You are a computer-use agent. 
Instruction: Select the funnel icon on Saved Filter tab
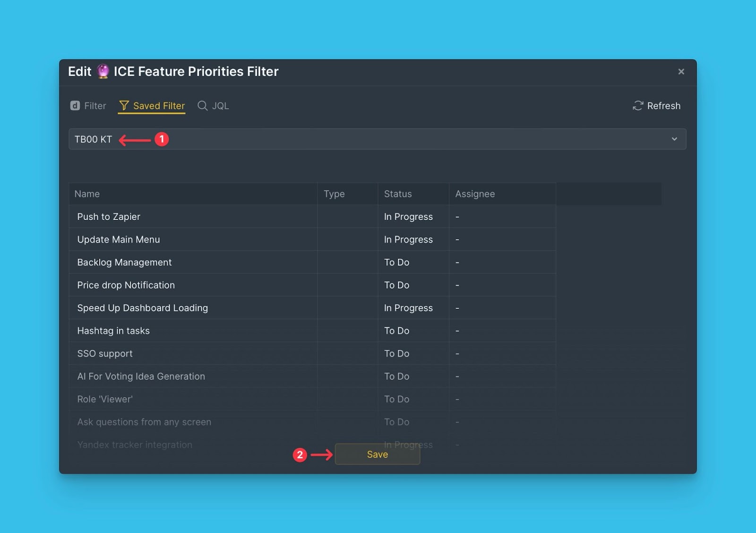[124, 106]
